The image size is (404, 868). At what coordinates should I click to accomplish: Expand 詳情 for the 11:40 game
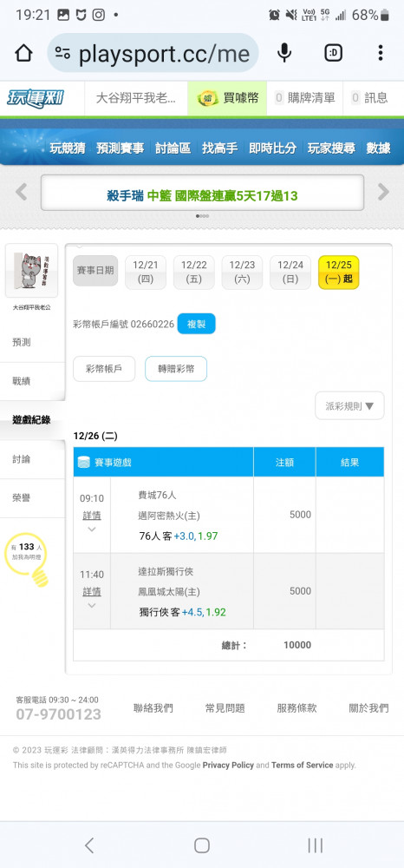click(x=92, y=592)
